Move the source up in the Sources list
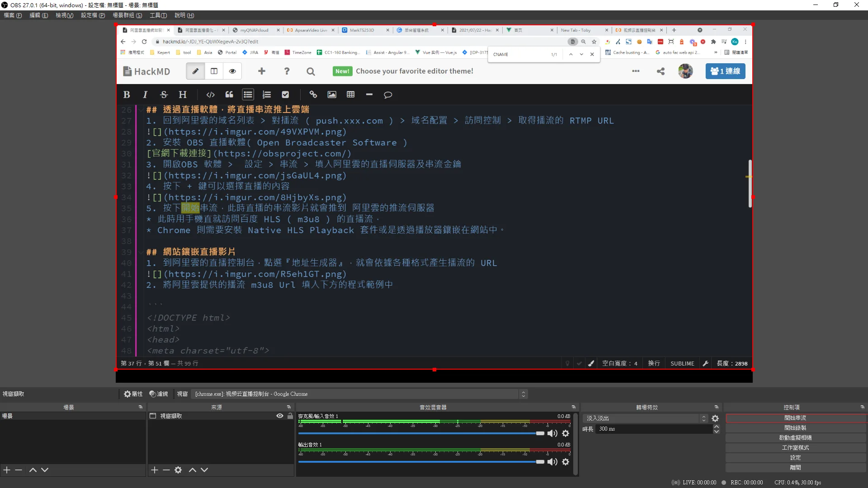This screenshot has width=868, height=488. 193,470
